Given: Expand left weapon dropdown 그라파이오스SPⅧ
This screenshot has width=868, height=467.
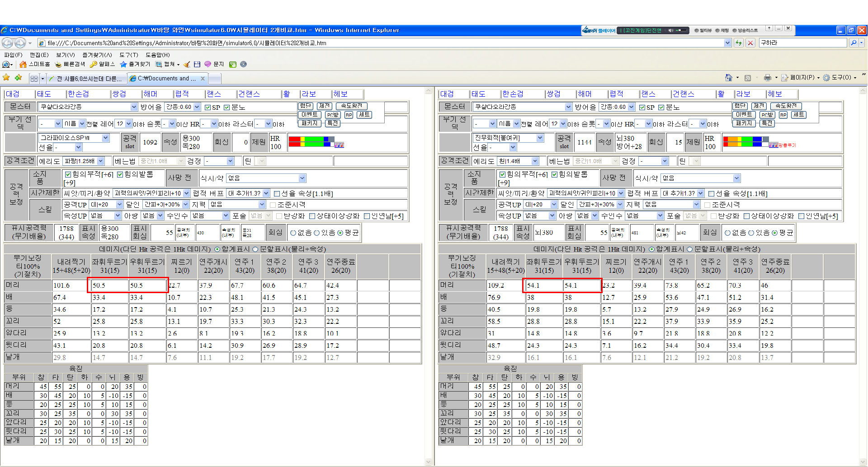Looking at the screenshot, I should click(x=105, y=138).
